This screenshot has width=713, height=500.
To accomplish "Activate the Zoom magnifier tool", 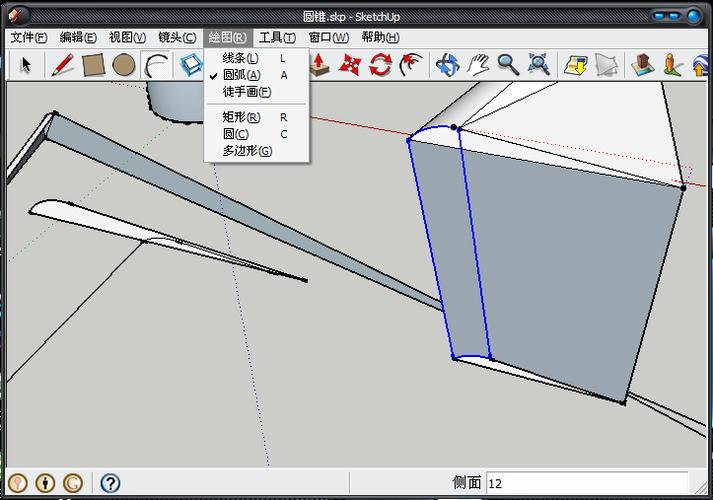I will click(508, 65).
